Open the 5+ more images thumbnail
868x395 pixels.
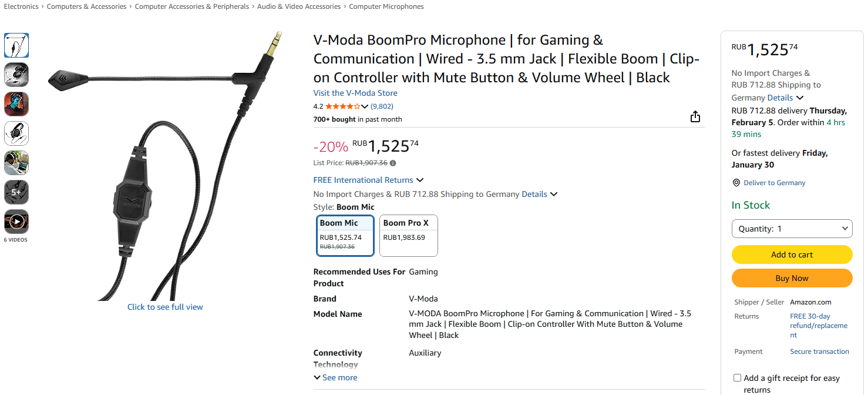[x=16, y=192]
